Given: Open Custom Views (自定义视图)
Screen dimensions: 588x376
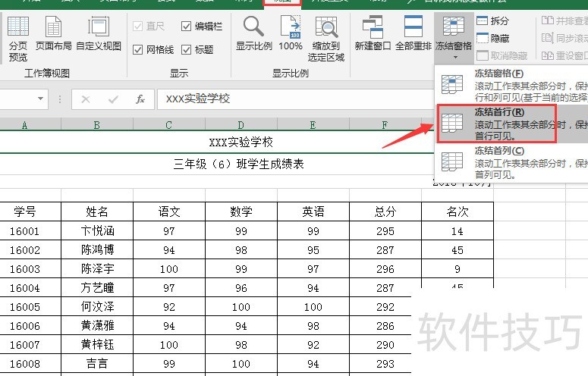Looking at the screenshot, I should (x=99, y=33).
